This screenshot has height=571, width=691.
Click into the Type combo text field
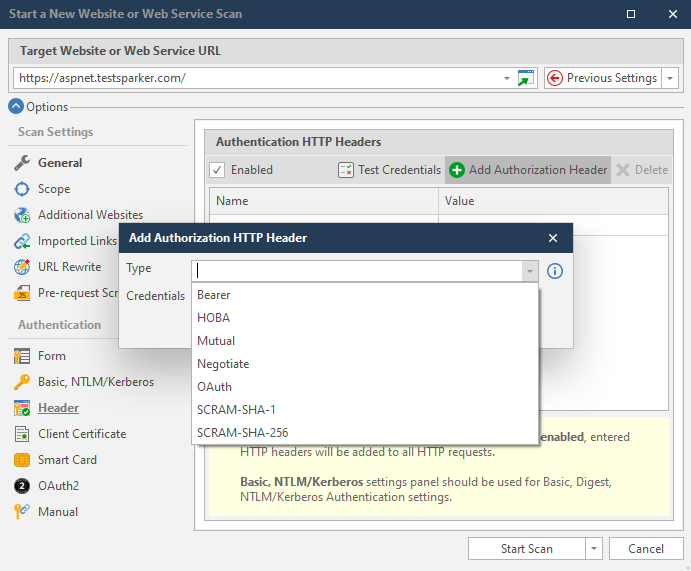coord(355,270)
